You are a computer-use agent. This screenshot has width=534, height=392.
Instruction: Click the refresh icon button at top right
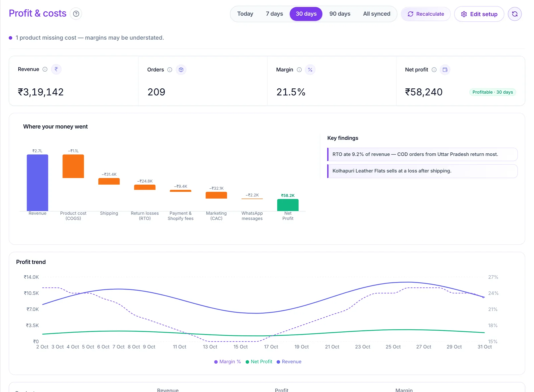tap(515, 14)
